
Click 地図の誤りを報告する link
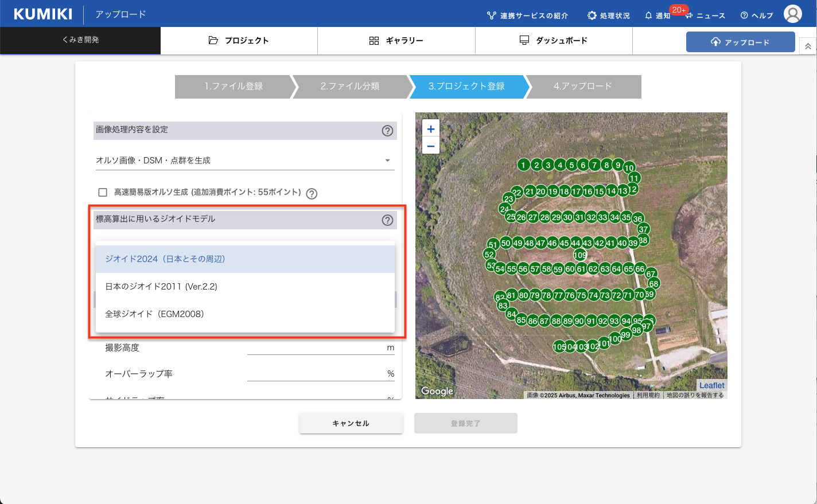695,395
